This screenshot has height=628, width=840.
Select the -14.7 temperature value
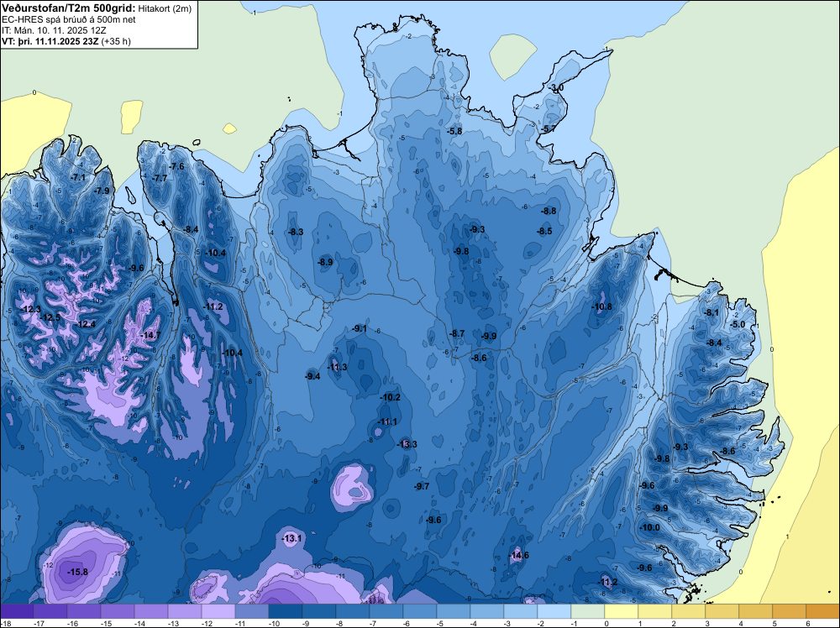(150, 335)
